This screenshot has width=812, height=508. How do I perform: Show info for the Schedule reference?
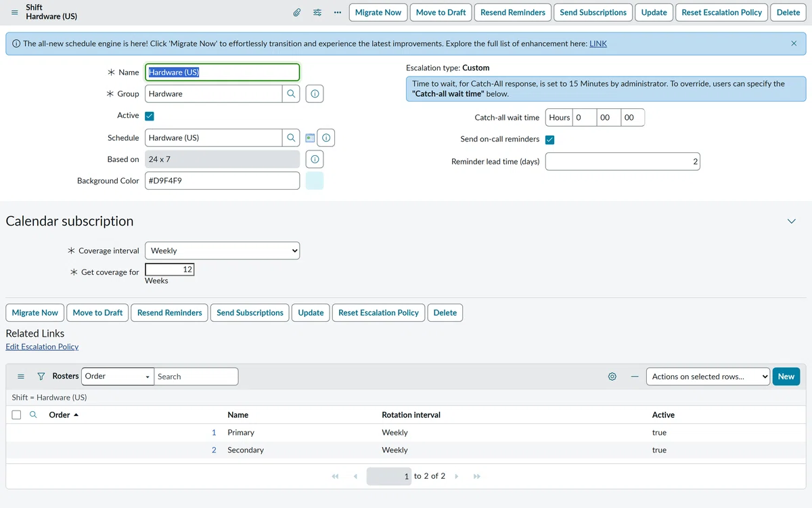click(326, 137)
